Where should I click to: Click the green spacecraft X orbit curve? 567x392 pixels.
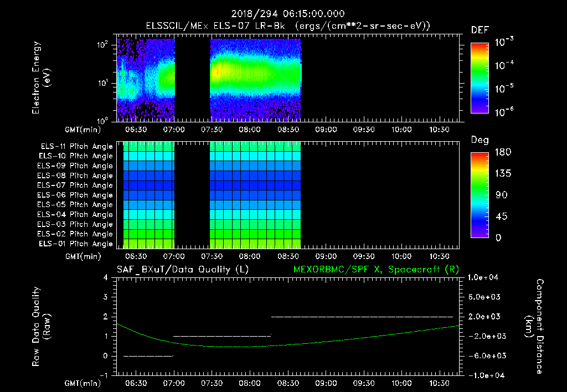[x=288, y=344]
